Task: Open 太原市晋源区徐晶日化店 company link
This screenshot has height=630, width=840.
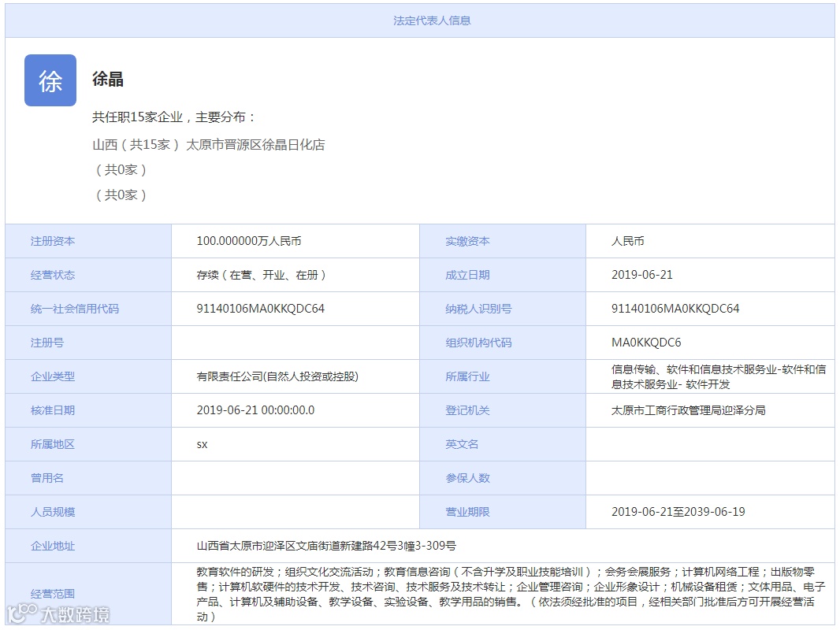Action: tap(255, 145)
